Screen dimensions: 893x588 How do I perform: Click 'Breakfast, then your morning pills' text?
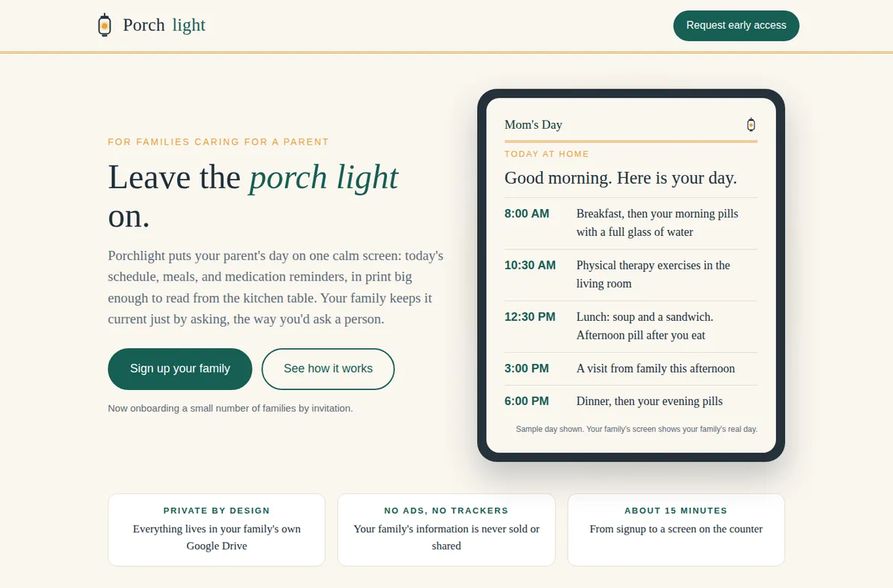[657, 223]
